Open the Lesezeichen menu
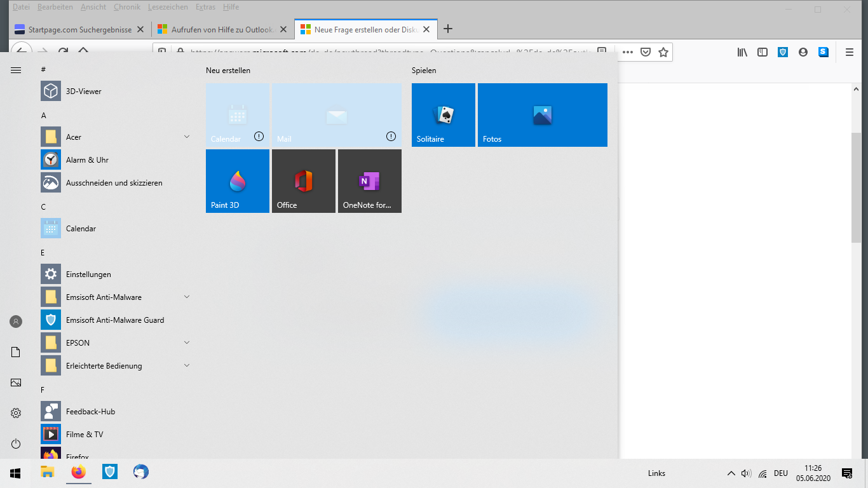This screenshot has width=868, height=488. [168, 7]
